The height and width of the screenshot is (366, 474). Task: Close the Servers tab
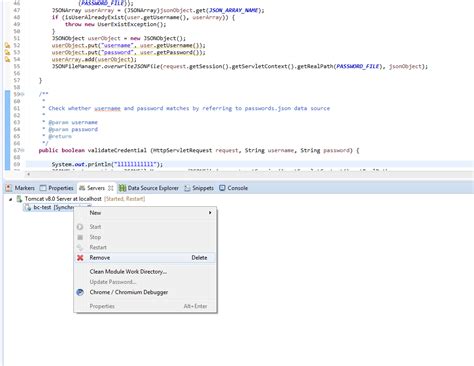point(111,188)
